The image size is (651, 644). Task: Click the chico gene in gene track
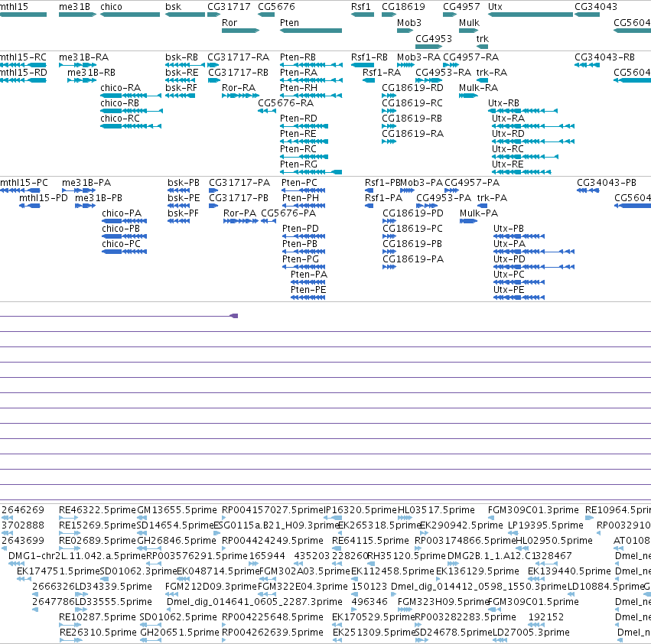pos(130,15)
